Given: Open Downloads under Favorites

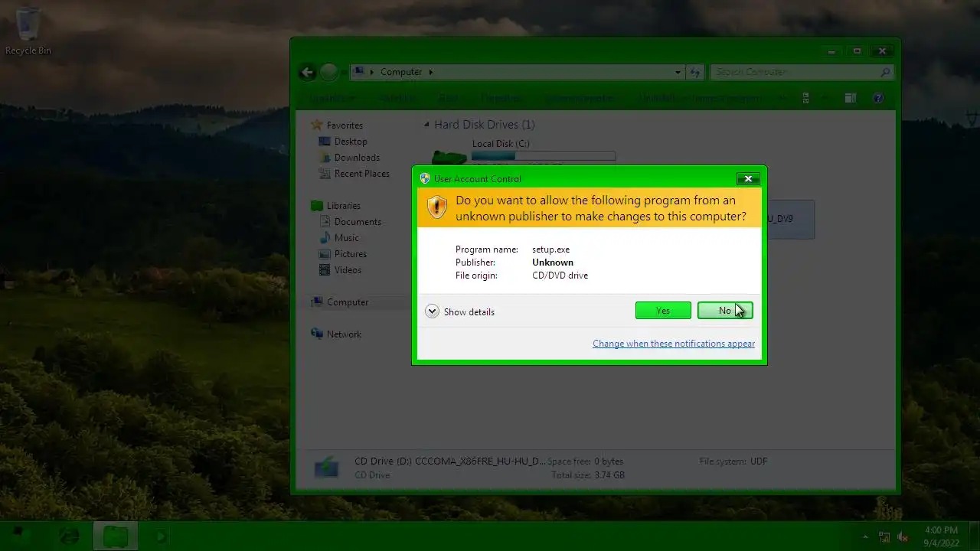Looking at the screenshot, I should [357, 158].
